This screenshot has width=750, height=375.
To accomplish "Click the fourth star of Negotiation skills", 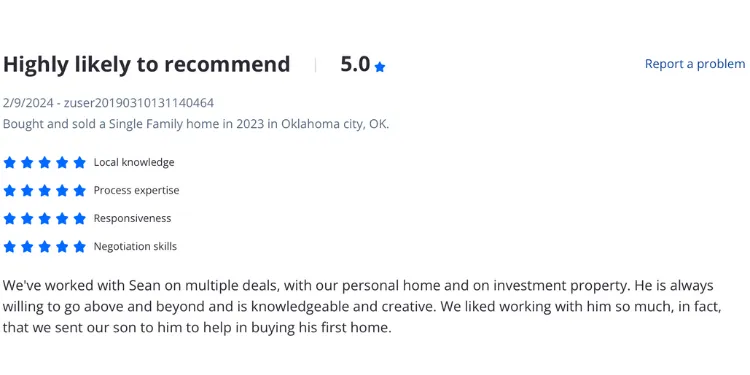I will [62, 247].
